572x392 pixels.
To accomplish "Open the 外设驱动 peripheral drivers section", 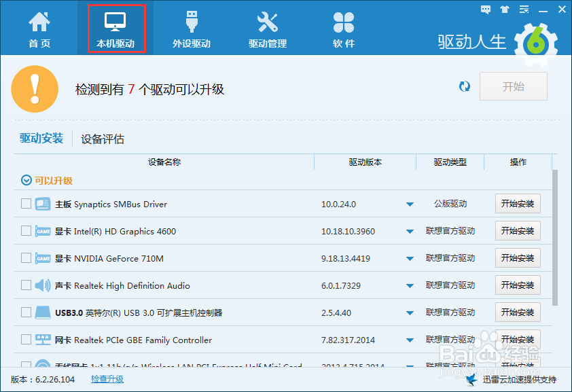I will [192, 27].
